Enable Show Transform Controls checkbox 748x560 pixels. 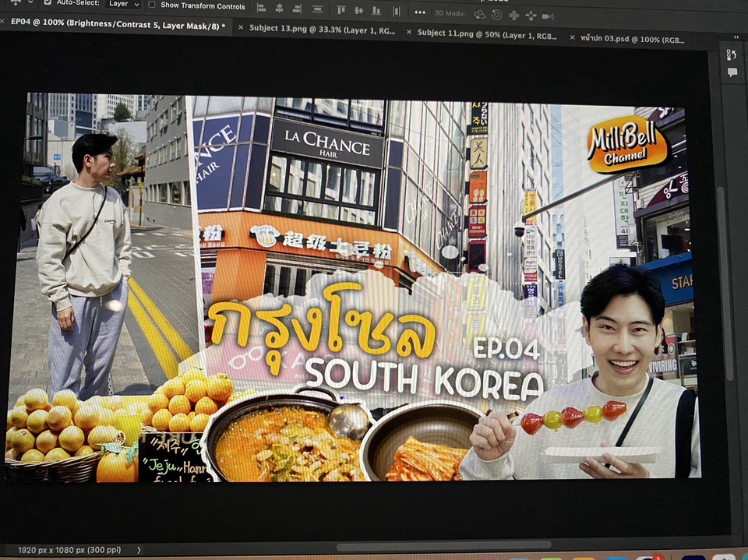pos(152,5)
